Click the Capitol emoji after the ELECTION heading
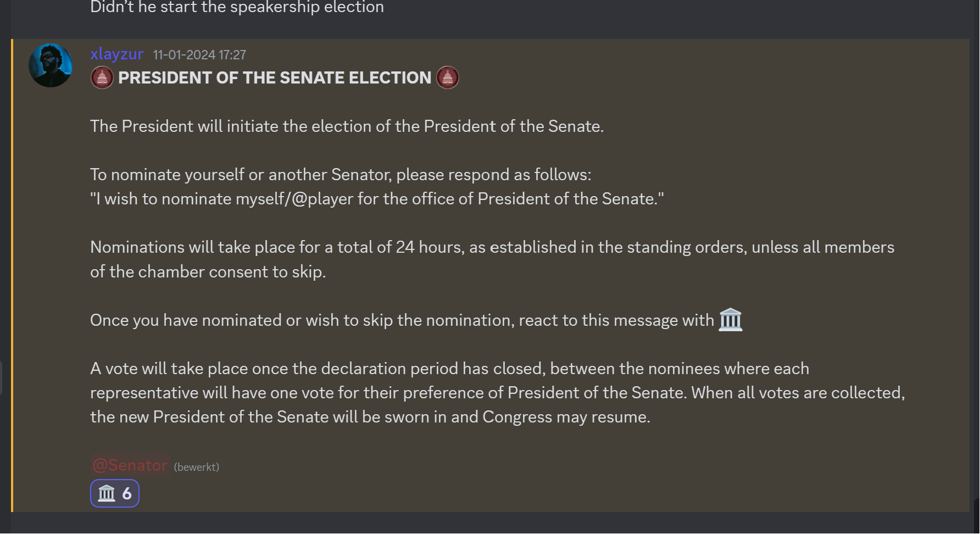This screenshot has height=534, width=980. tap(448, 77)
